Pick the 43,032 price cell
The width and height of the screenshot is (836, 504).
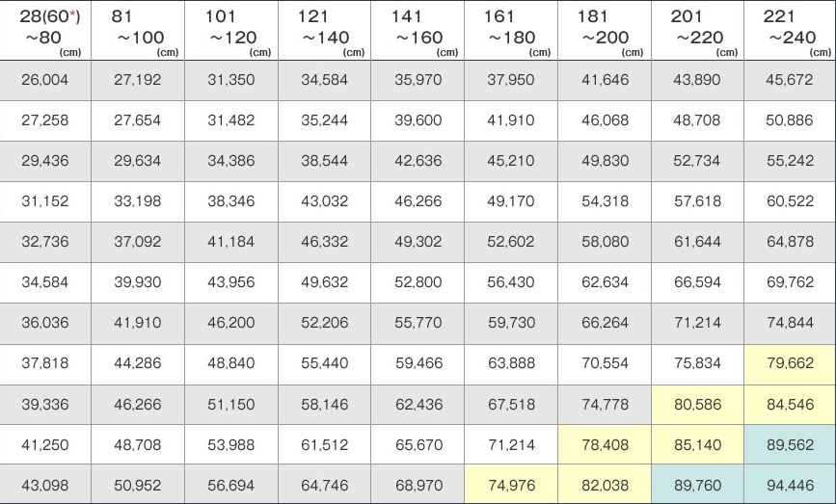(x=324, y=201)
